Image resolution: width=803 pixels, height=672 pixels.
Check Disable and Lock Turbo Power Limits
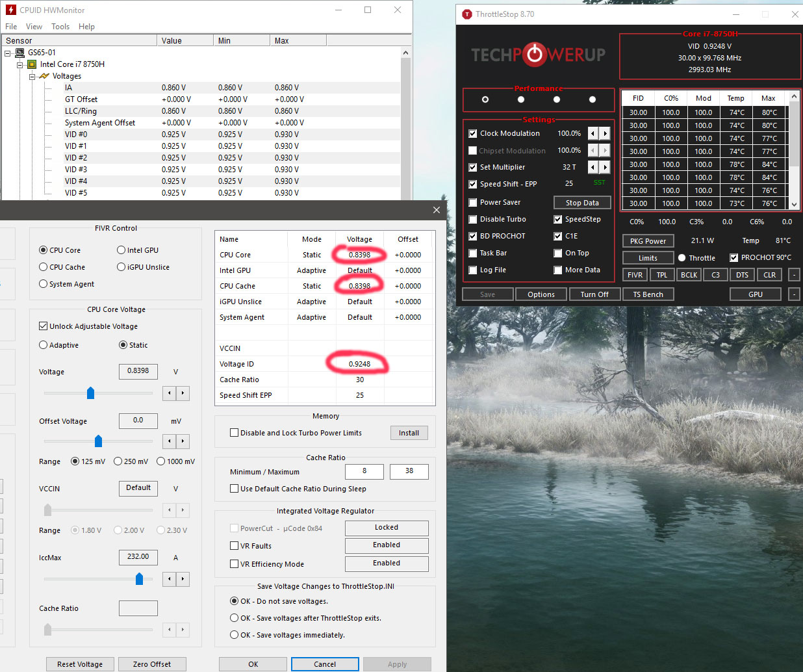pos(235,433)
